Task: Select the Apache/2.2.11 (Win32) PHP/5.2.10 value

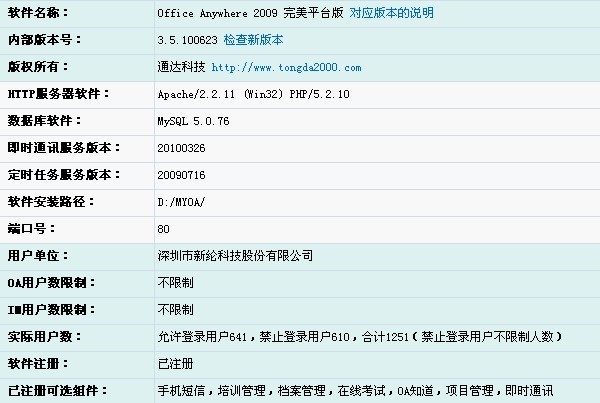Action: pyautogui.click(x=253, y=94)
